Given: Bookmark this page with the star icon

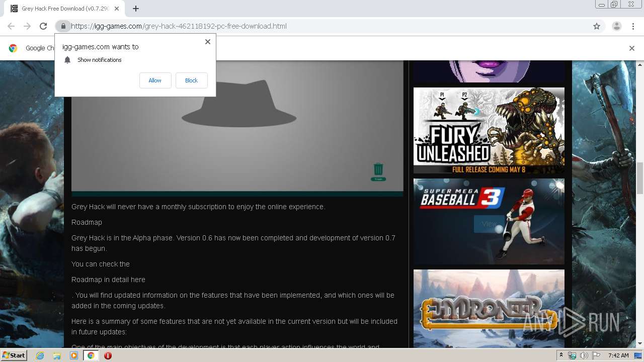Looking at the screenshot, I should tap(597, 26).
